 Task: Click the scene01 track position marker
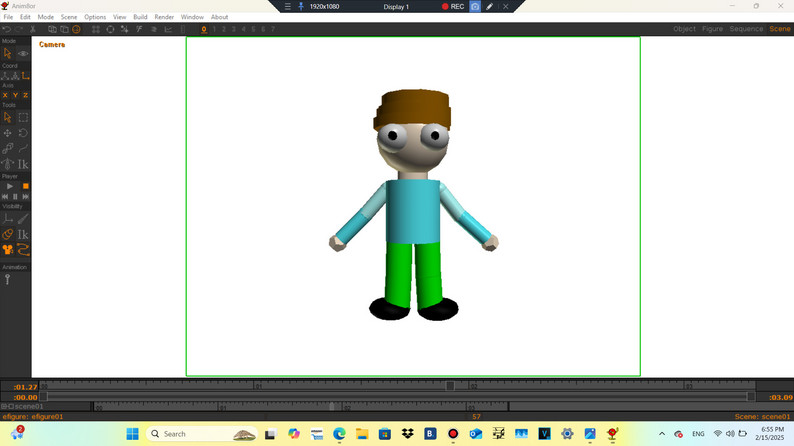tap(332, 407)
